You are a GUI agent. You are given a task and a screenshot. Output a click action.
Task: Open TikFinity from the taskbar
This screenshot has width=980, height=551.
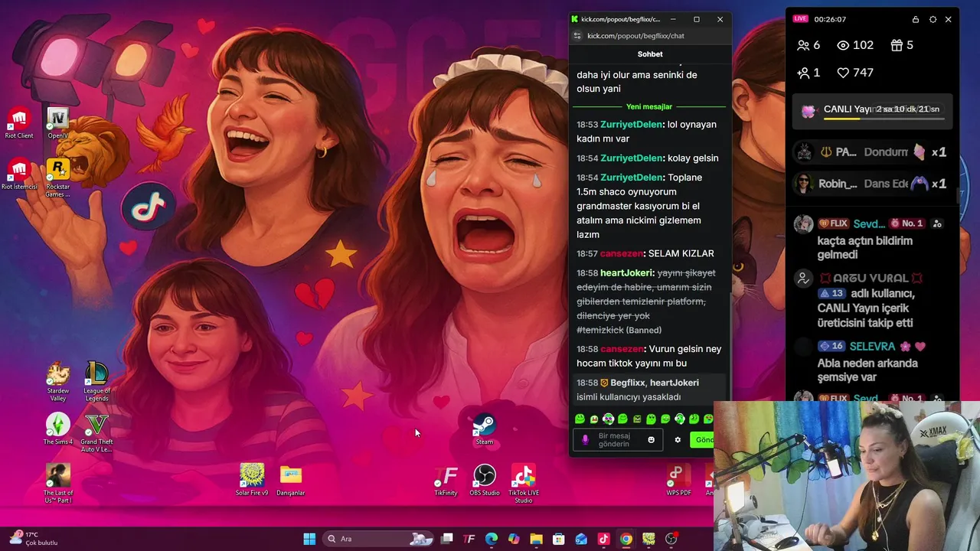(x=469, y=539)
